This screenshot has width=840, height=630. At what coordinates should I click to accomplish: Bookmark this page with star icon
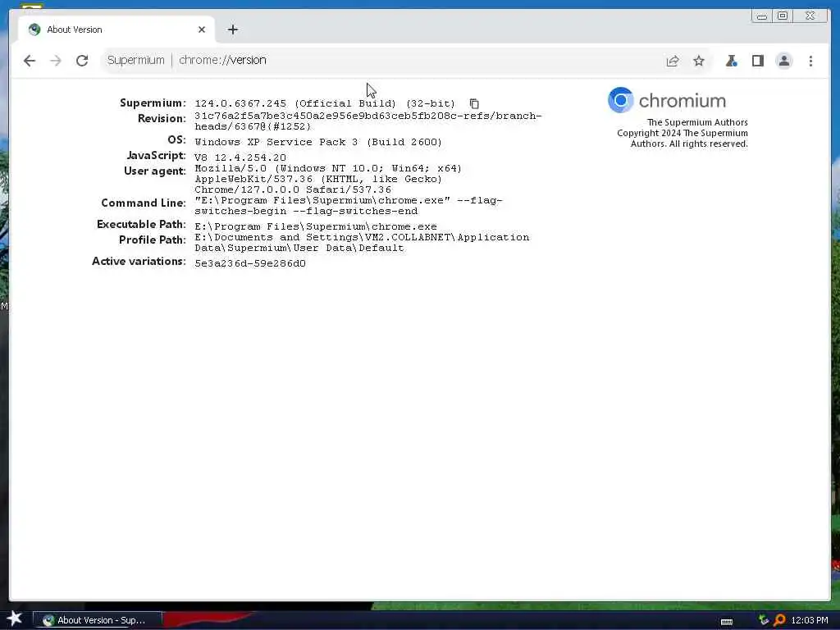tap(699, 61)
